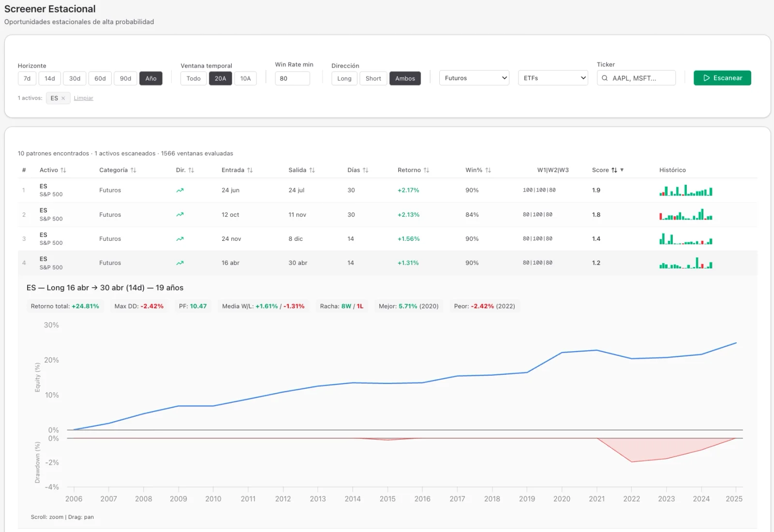Click the Escanear button

point(722,78)
